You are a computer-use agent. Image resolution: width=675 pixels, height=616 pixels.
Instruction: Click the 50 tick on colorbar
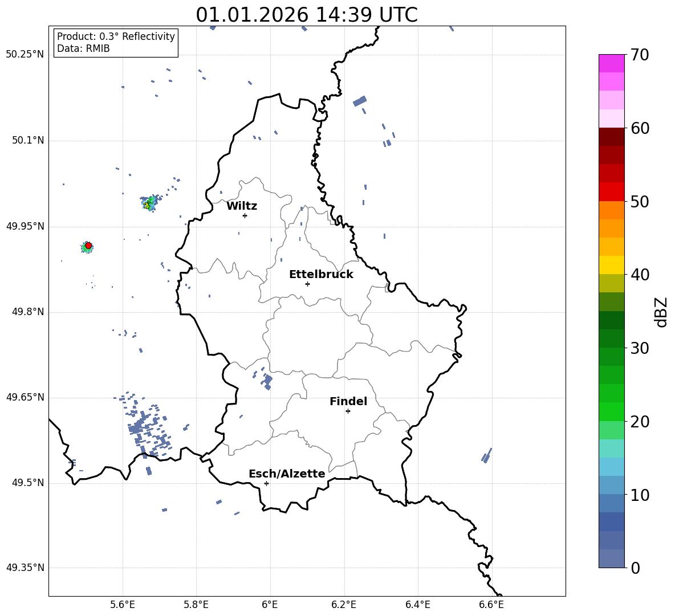click(x=640, y=201)
